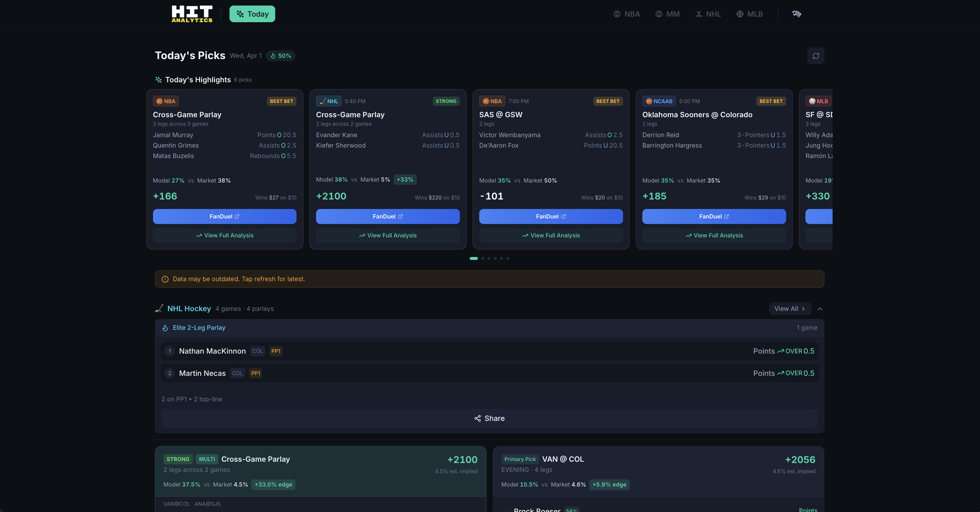980x512 pixels.
Task: Click the refresh picks icon
Action: [816, 56]
